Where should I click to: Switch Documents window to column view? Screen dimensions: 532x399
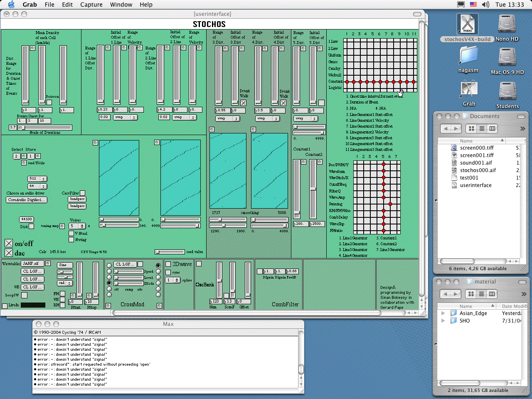point(492,128)
